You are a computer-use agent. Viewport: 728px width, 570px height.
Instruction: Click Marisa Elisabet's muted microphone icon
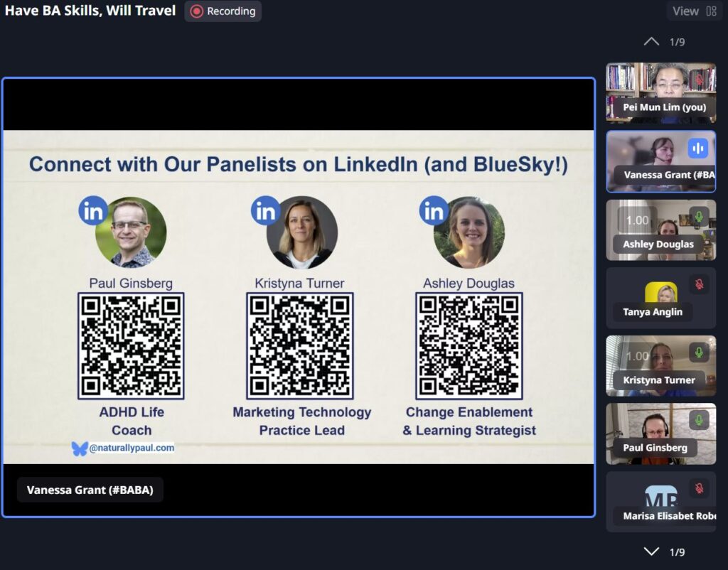[699, 488]
